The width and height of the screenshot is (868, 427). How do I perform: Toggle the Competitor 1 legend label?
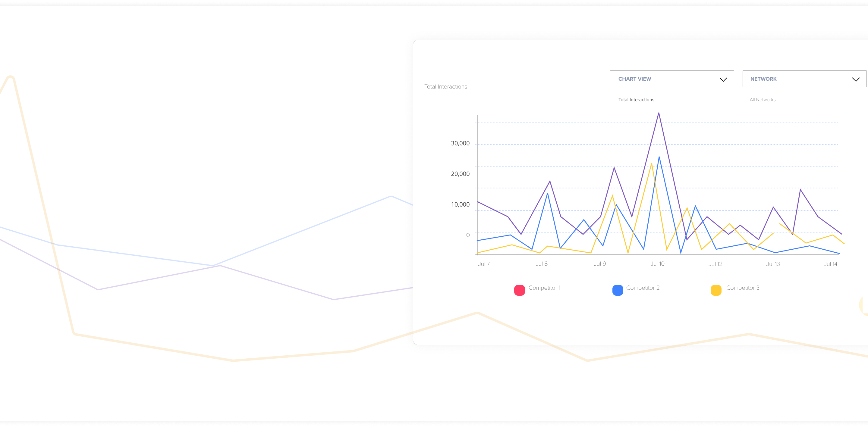pos(544,288)
